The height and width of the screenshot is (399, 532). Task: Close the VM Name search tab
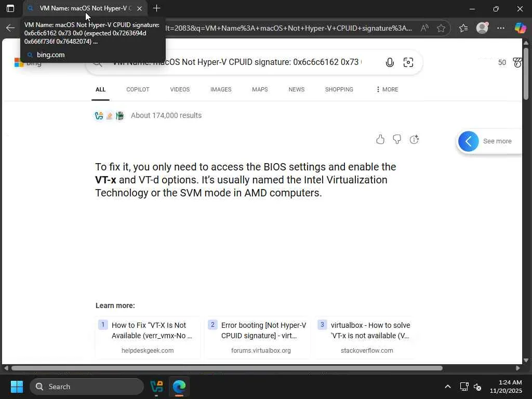point(139,8)
